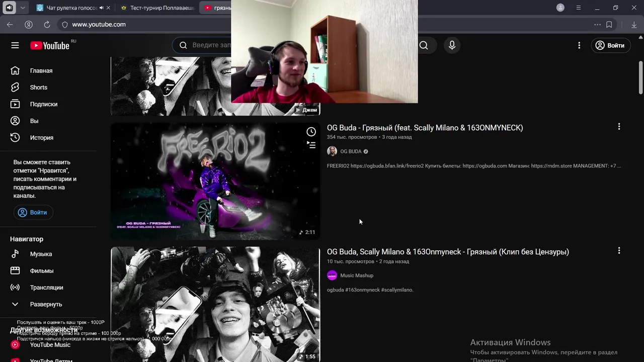Image resolution: width=644 pixels, height=362 pixels.
Task: Click the www.youtube.com address bar
Action: coord(99,24)
